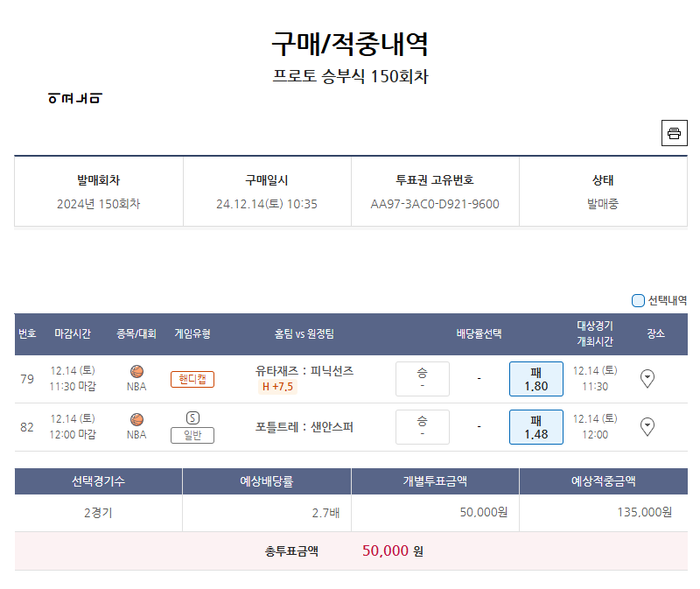Select 패 1.48 for game 82
The height and width of the screenshot is (589, 700).
coord(535,426)
